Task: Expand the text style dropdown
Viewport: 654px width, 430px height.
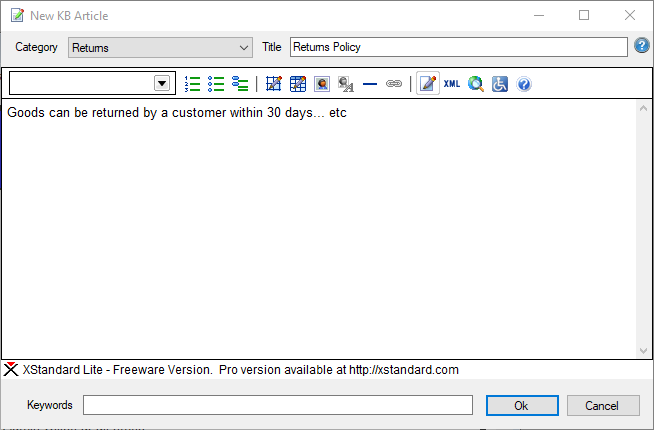Action: coord(161,84)
